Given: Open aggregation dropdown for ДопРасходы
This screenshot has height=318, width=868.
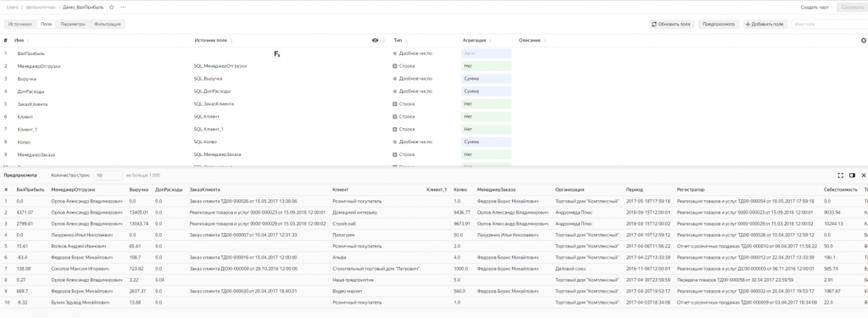Looking at the screenshot, I should click(486, 92).
